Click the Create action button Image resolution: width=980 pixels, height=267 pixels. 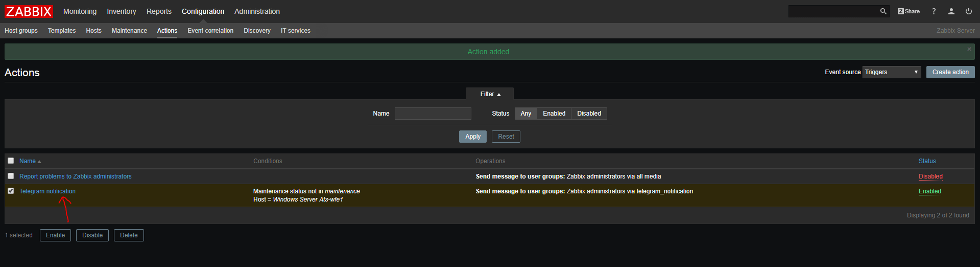(950, 72)
